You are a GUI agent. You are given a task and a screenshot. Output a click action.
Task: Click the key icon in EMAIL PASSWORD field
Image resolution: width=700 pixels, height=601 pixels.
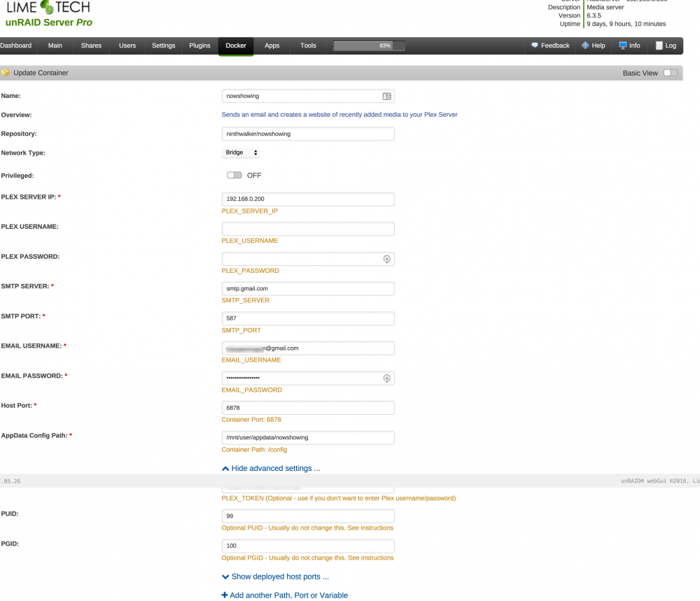(x=386, y=379)
